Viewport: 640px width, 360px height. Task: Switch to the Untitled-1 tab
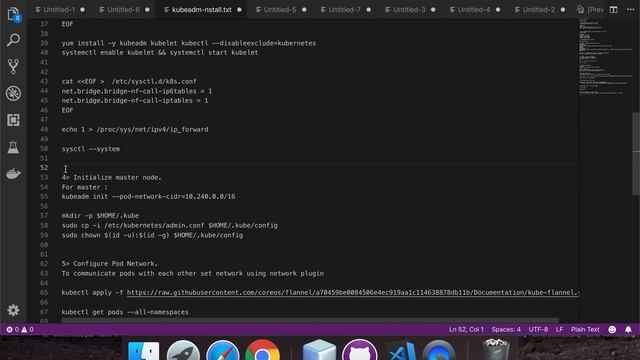pos(59,9)
